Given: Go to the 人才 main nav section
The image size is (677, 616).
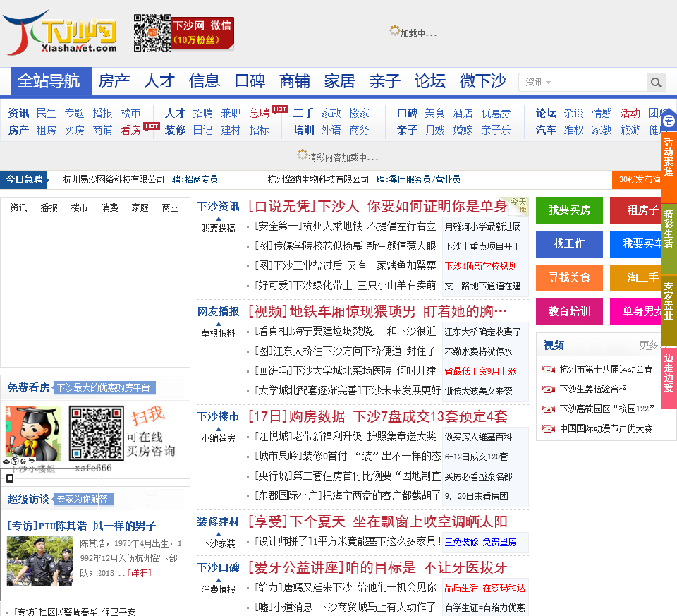Looking at the screenshot, I should click(x=159, y=80).
